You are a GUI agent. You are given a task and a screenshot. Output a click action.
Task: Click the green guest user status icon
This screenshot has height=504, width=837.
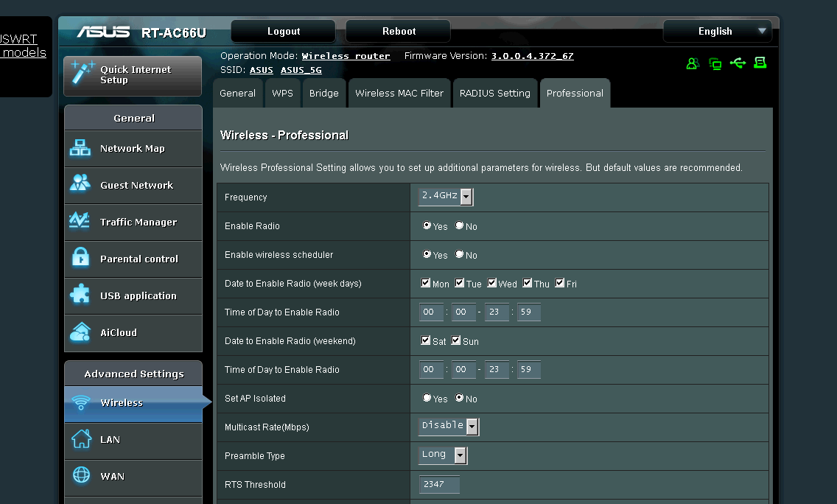(693, 63)
